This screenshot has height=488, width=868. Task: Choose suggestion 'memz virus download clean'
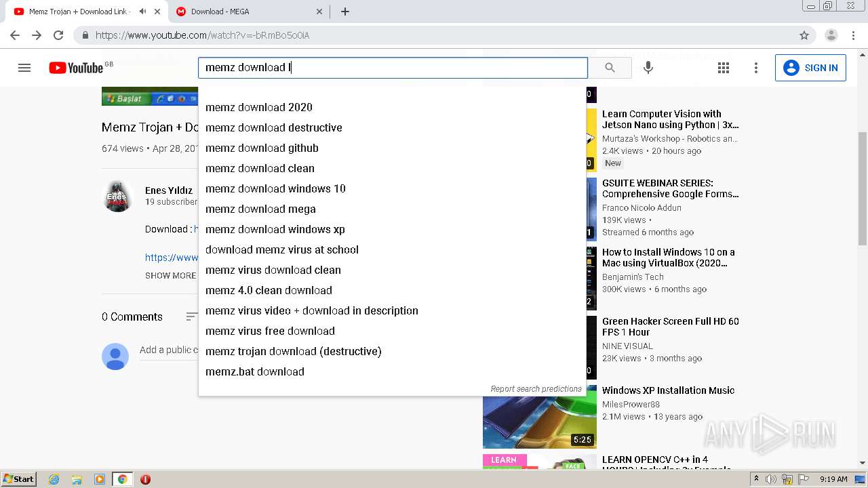click(392, 270)
